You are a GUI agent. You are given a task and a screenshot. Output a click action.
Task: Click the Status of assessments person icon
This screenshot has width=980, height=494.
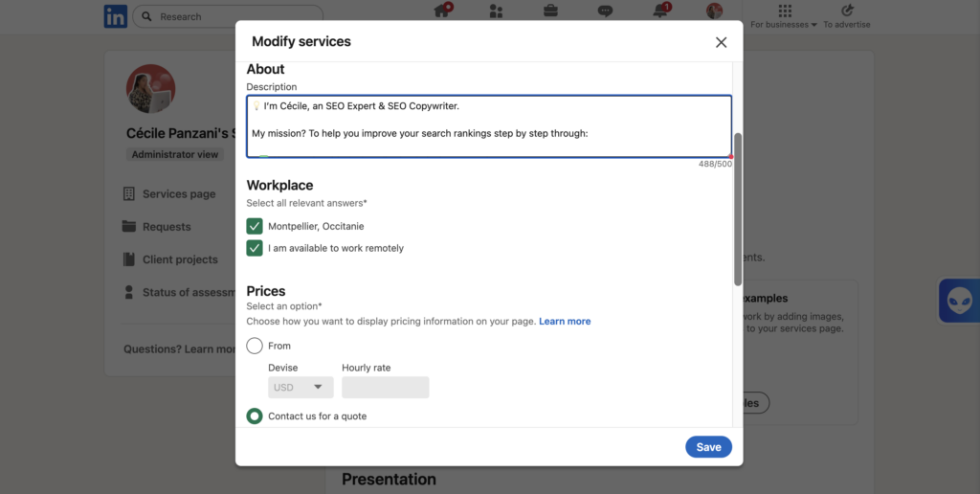(129, 292)
